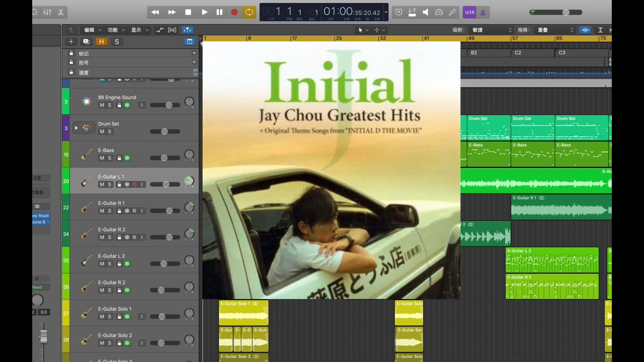
Task: Click the duplicate track button
Action: tap(86, 42)
